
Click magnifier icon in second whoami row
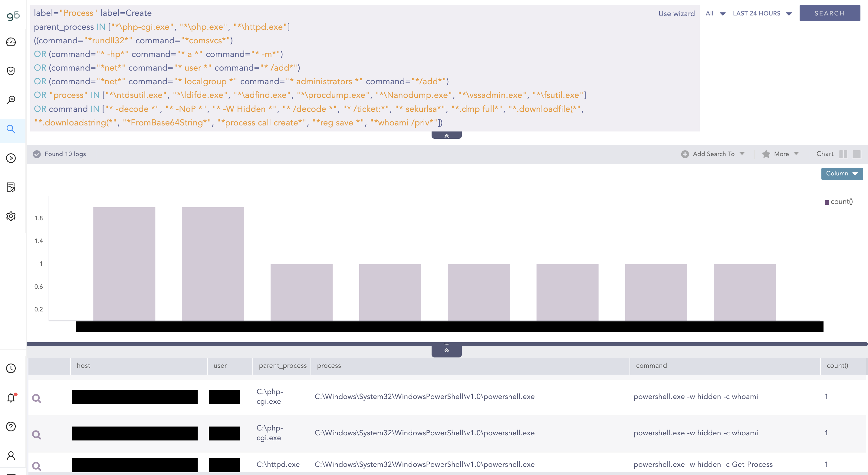tap(36, 434)
